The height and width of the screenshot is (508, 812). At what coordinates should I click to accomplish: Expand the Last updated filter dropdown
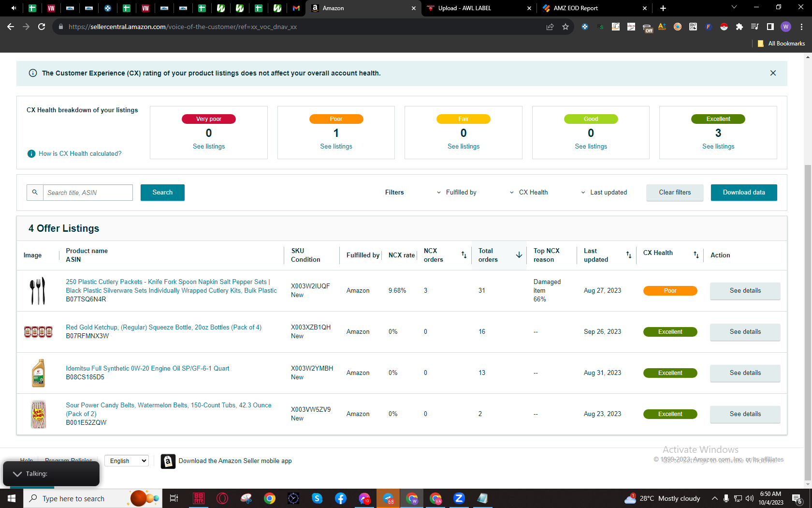(x=604, y=193)
